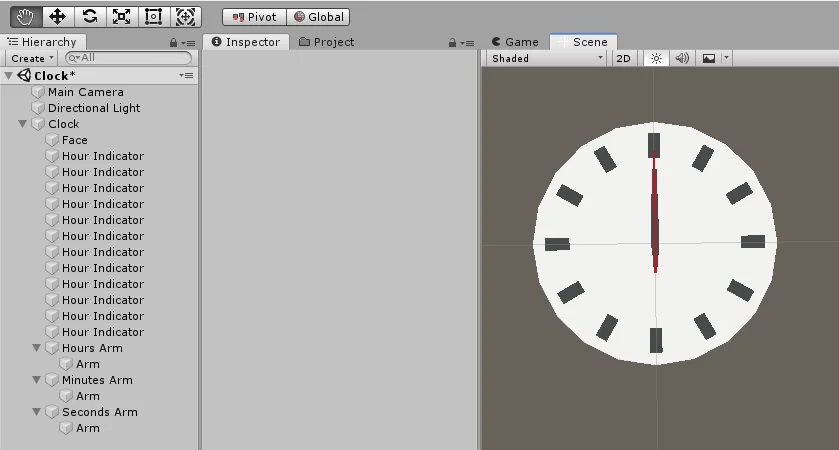Switch to the Inspector tab
Screen dimensions: 839x450
tap(246, 42)
